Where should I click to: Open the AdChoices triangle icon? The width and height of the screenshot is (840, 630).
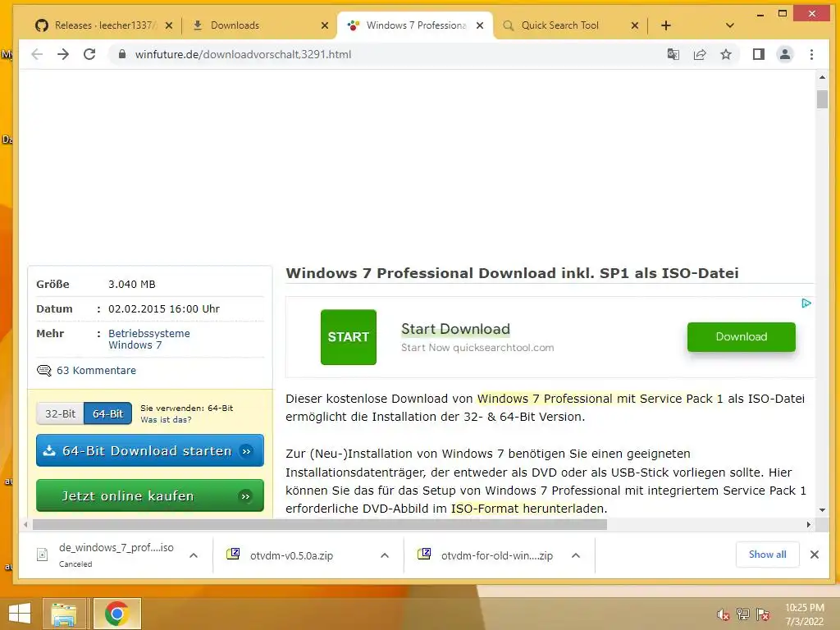tap(806, 304)
